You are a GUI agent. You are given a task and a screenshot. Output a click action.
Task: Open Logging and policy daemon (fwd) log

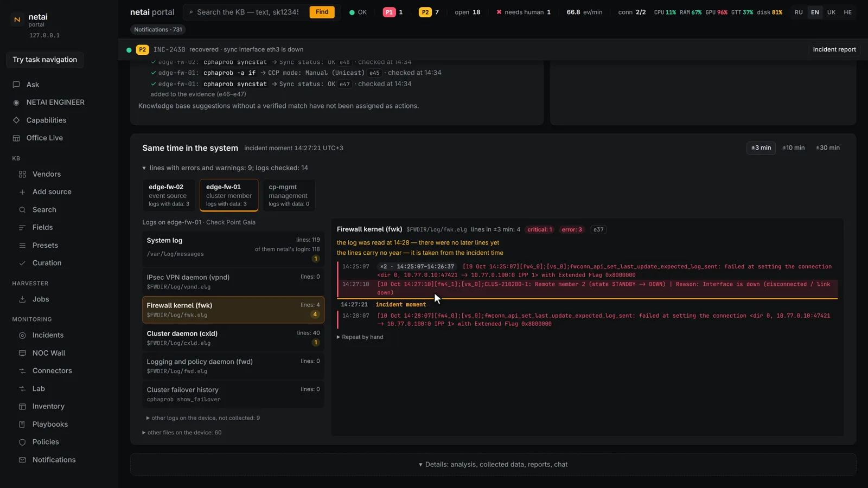pyautogui.click(x=233, y=366)
